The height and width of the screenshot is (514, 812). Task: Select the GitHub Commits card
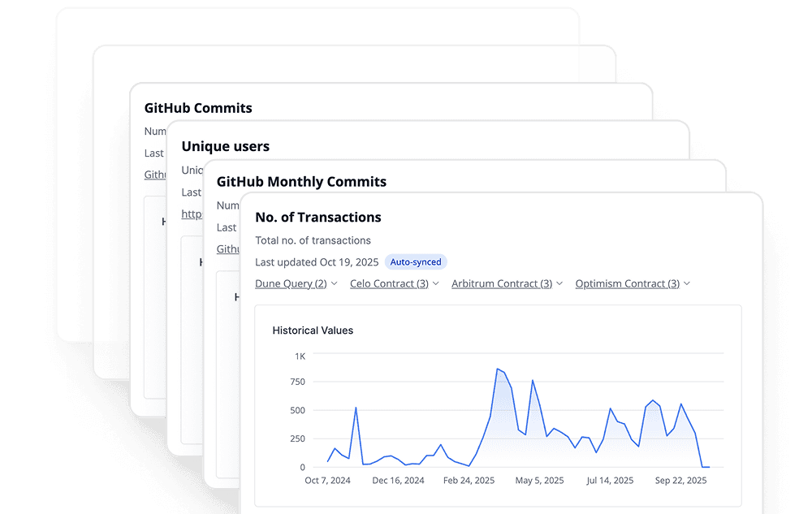(198, 108)
